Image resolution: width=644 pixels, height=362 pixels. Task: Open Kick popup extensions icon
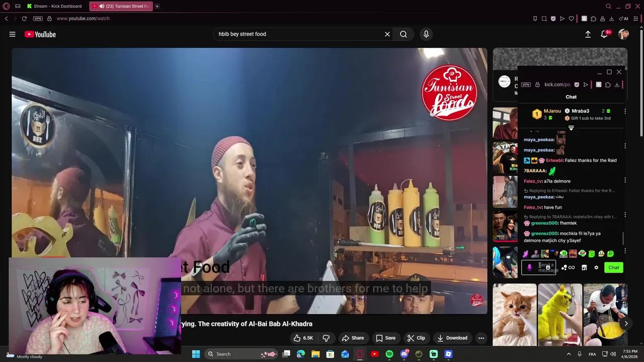608,84
